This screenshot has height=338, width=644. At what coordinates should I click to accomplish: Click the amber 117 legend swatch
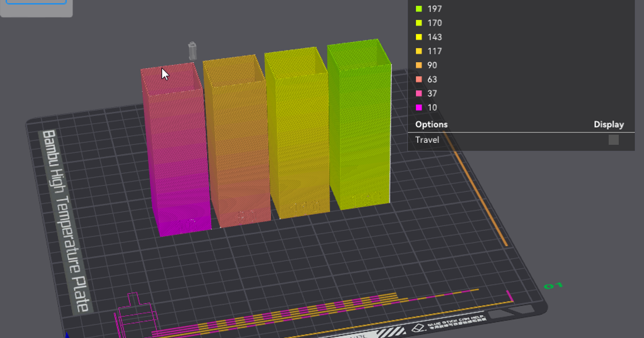click(x=419, y=51)
